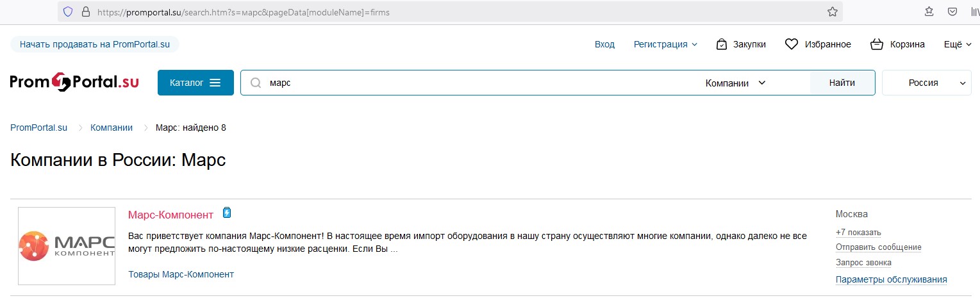Click the blue badge beside Марс-Компонент
The width and height of the screenshot is (980, 305).
coord(226,213)
